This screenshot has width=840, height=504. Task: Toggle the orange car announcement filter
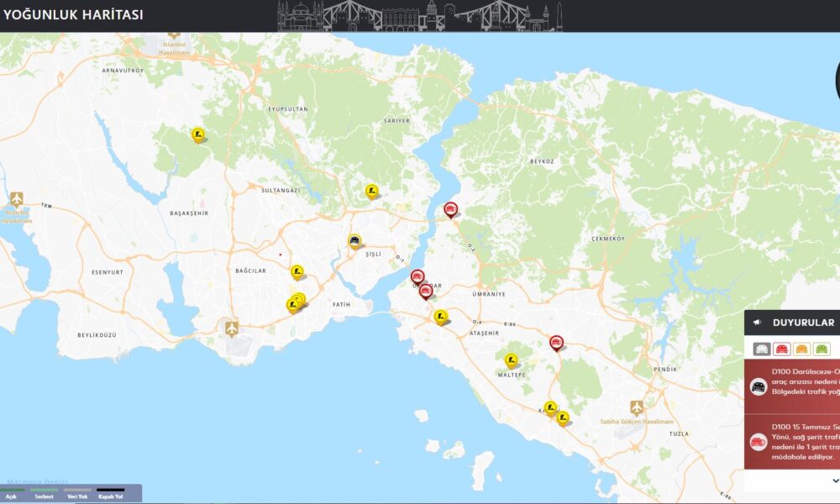(801, 349)
